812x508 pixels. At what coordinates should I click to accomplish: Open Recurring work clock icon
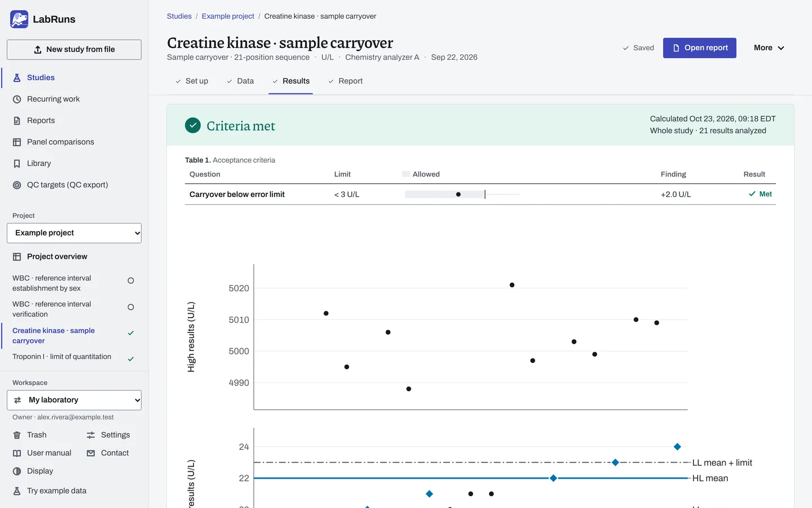pyautogui.click(x=17, y=99)
